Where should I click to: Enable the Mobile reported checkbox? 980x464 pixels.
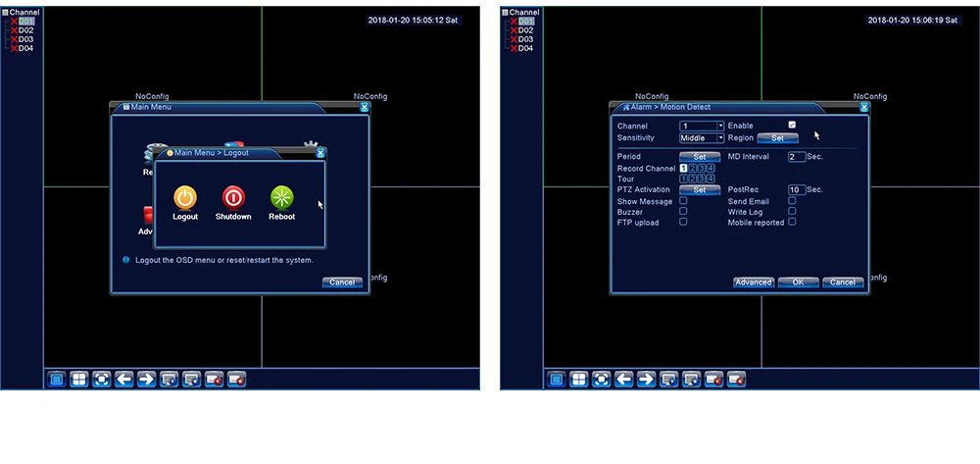coord(792,222)
